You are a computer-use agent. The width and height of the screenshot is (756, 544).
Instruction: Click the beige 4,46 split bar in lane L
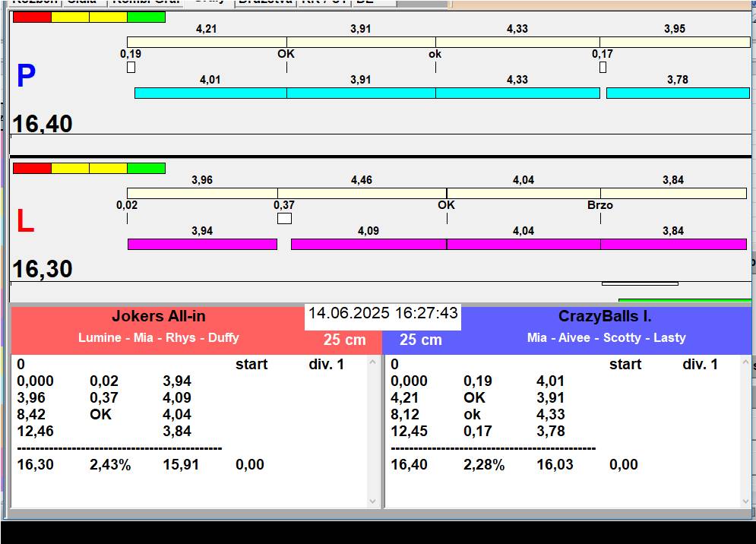[362, 193]
